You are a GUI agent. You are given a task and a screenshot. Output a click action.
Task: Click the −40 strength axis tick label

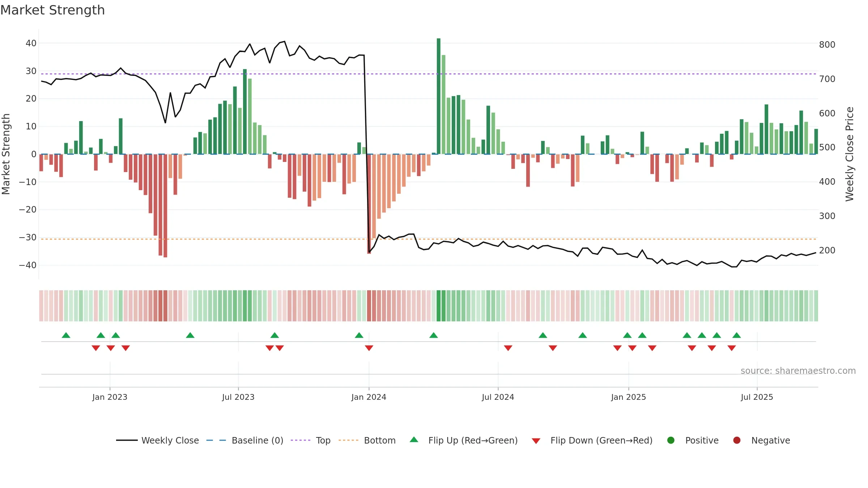[28, 265]
